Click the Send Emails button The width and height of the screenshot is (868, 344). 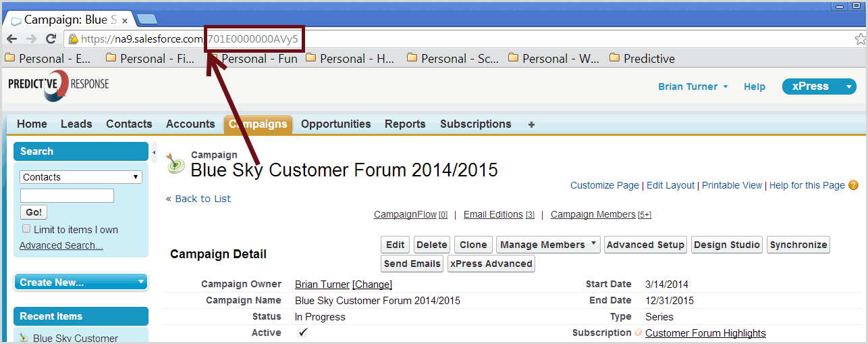click(x=412, y=264)
